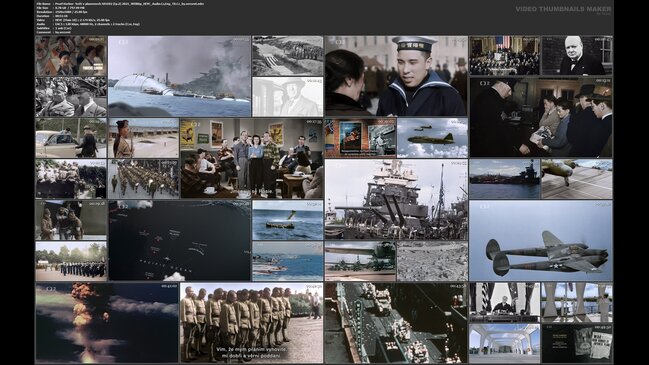Select the men reading newspaper thumbnail
Screen dimensions: 649x365
[541, 117]
